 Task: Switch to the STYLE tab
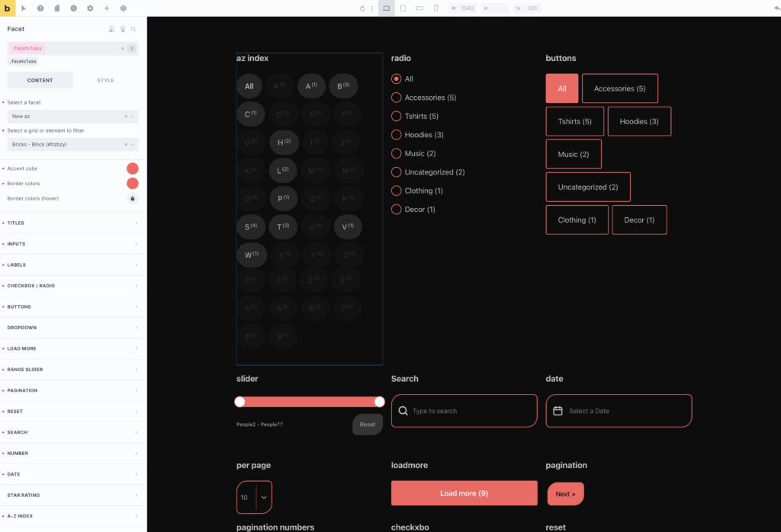tap(105, 80)
